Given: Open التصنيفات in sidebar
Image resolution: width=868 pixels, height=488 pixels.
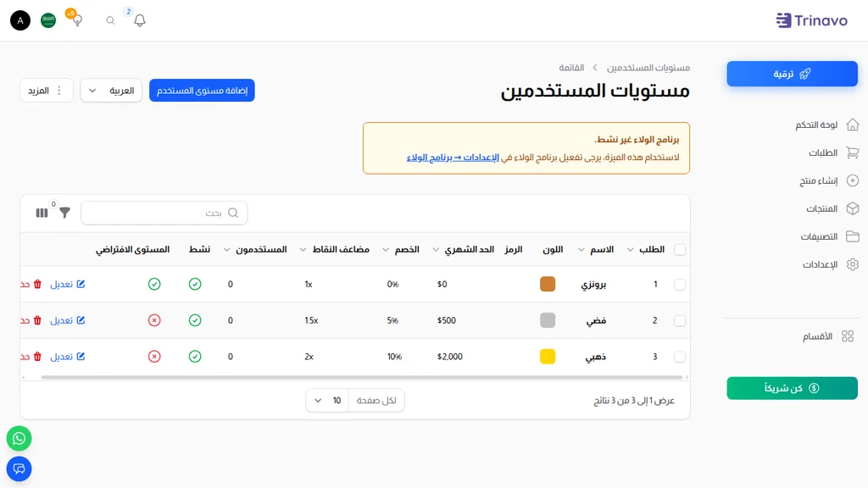Looking at the screenshot, I should coord(830,237).
